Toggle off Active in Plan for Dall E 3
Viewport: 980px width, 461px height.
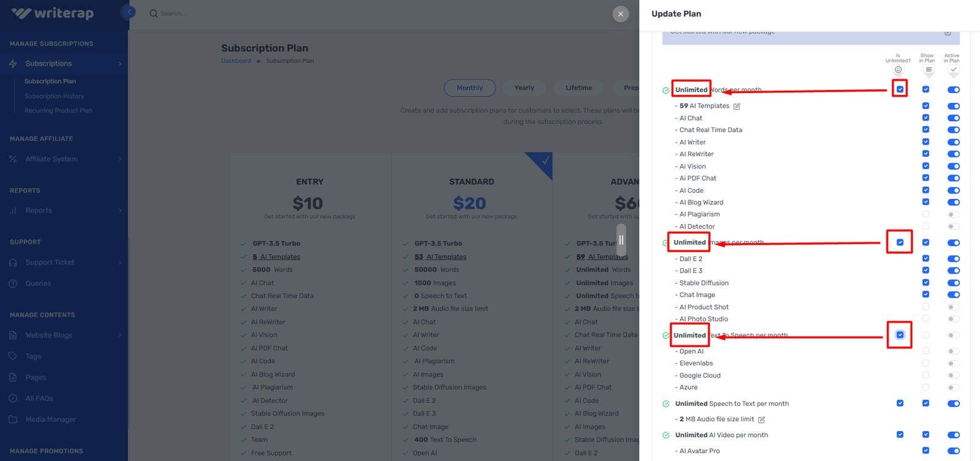click(x=953, y=271)
